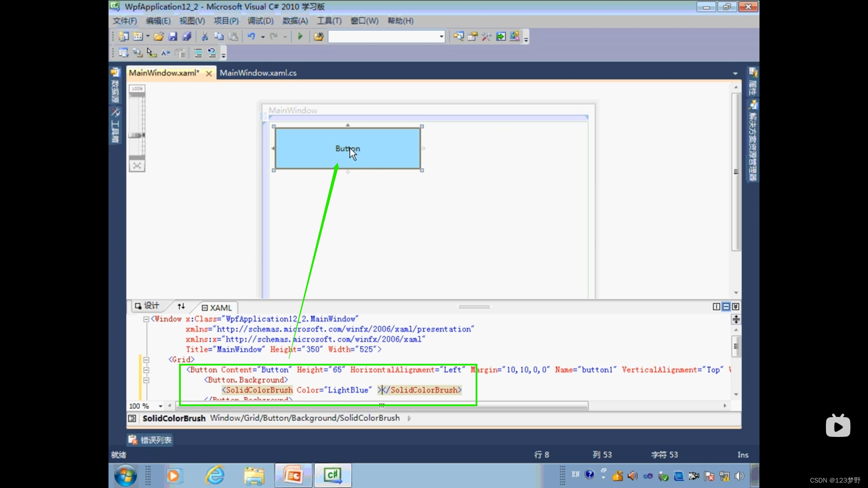Start debugging with the green play button
The height and width of the screenshot is (488, 868).
coord(300,37)
